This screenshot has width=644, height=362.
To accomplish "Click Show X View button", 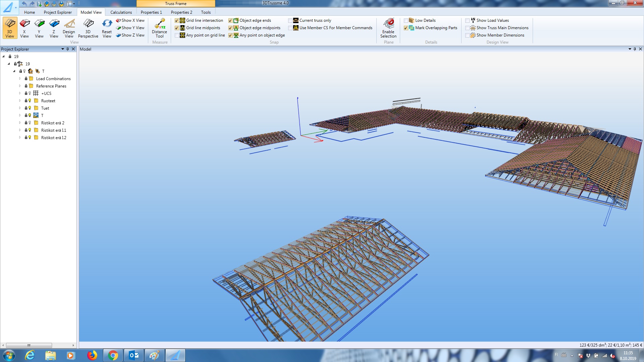I will point(130,20).
